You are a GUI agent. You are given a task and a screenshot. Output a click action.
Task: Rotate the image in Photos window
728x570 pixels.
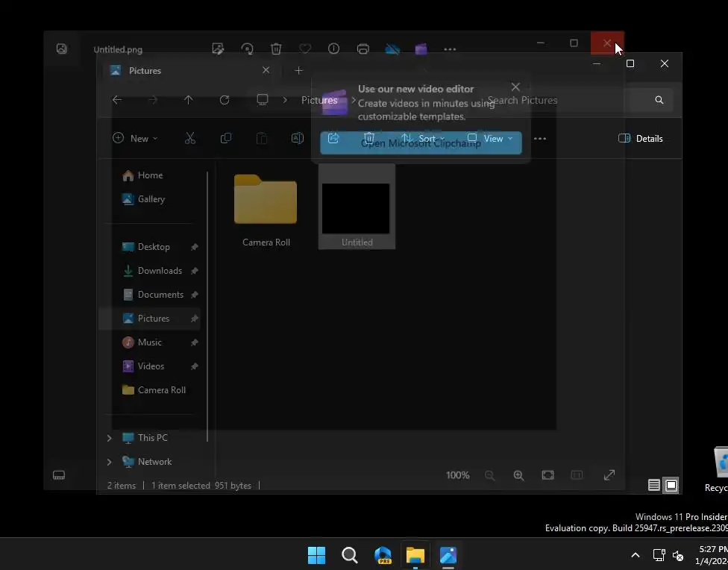(247, 48)
